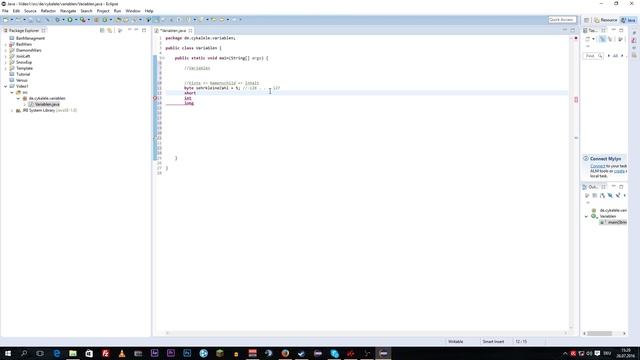The height and width of the screenshot is (360, 640).
Task: Expand the JRE System Library node
Action: (12, 110)
